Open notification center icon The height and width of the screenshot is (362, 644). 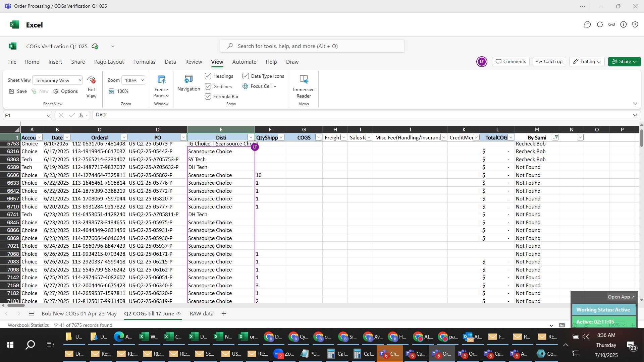(631, 345)
